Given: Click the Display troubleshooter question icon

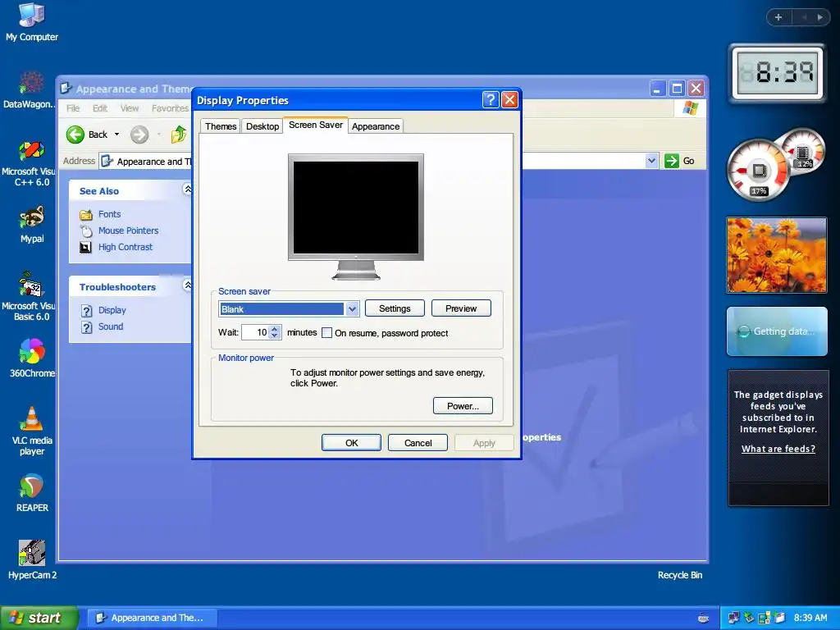Looking at the screenshot, I should coord(86,311).
